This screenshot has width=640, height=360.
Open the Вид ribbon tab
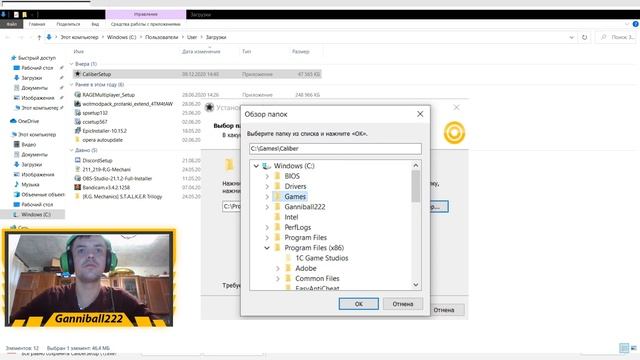coord(95,24)
